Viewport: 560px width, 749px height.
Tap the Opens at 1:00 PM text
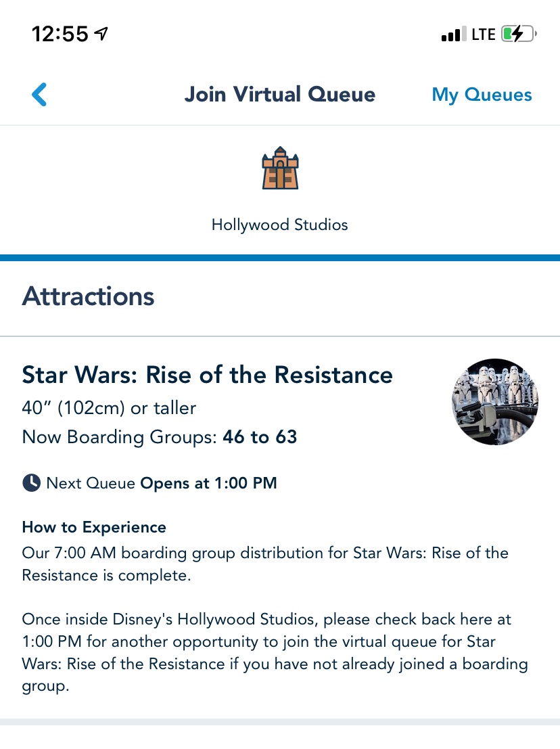pyautogui.click(x=208, y=483)
